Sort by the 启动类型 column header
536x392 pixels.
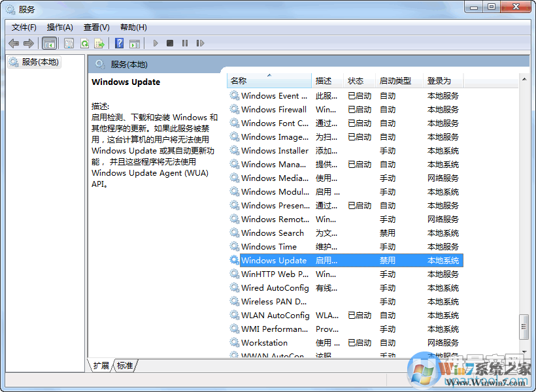pyautogui.click(x=399, y=80)
